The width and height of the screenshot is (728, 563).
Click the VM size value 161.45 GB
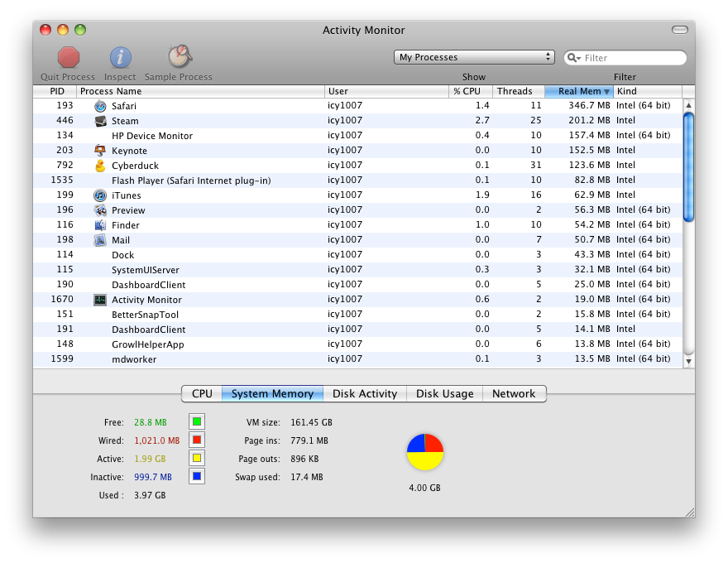coord(312,422)
